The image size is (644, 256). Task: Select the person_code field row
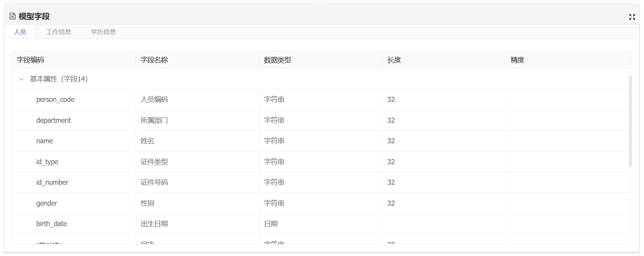click(x=55, y=100)
